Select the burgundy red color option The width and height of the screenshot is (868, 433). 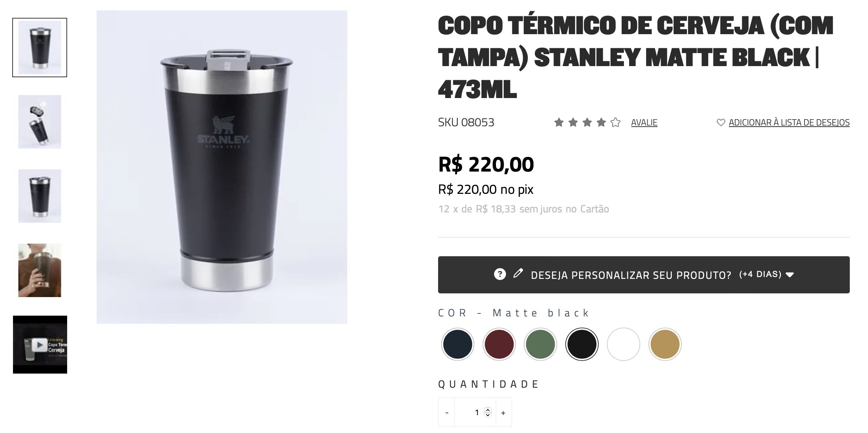coord(499,344)
